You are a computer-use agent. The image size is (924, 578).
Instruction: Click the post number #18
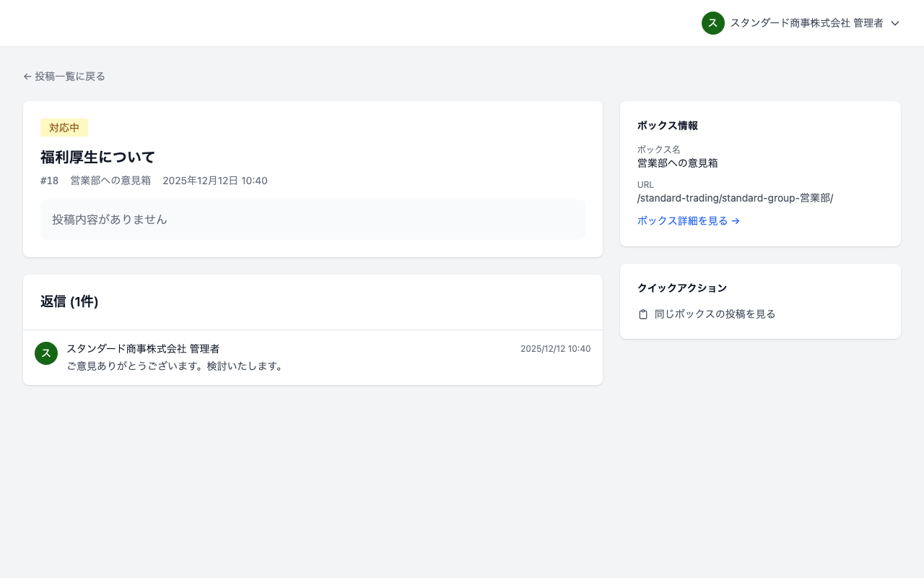[48, 180]
